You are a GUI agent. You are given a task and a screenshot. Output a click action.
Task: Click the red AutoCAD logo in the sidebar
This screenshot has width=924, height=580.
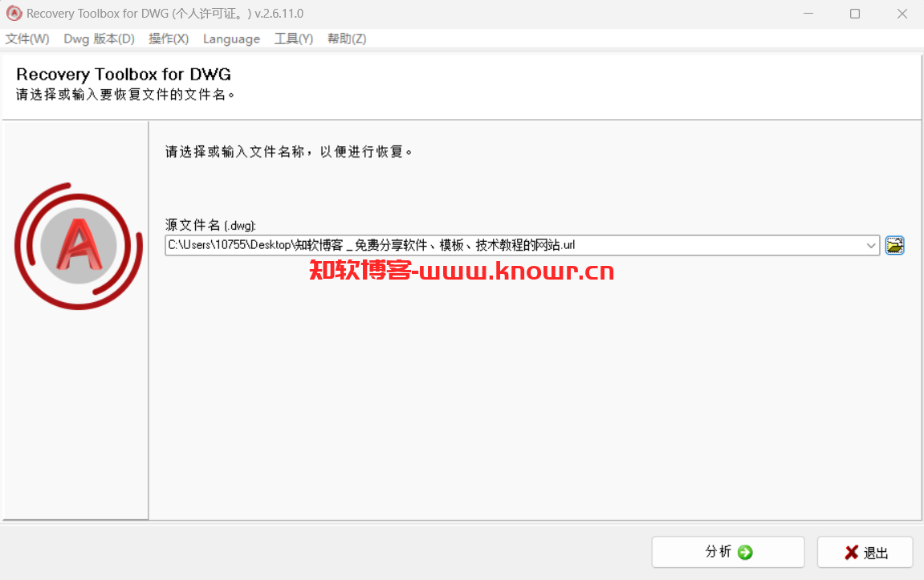(x=79, y=246)
